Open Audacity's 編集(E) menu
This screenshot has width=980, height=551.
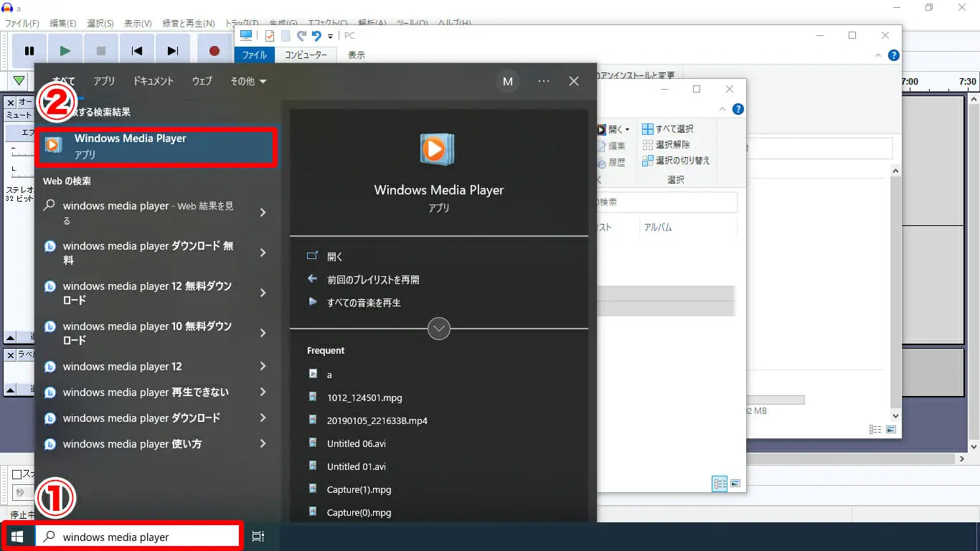click(x=63, y=24)
